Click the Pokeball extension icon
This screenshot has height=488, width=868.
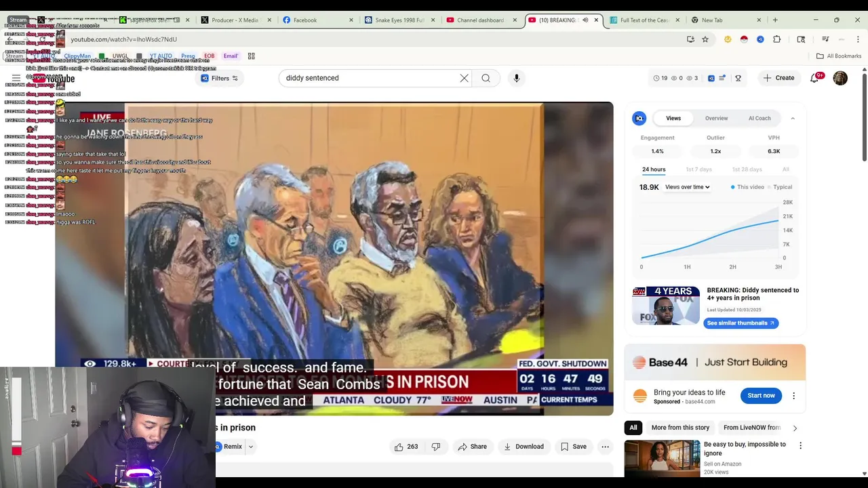pyautogui.click(x=744, y=39)
